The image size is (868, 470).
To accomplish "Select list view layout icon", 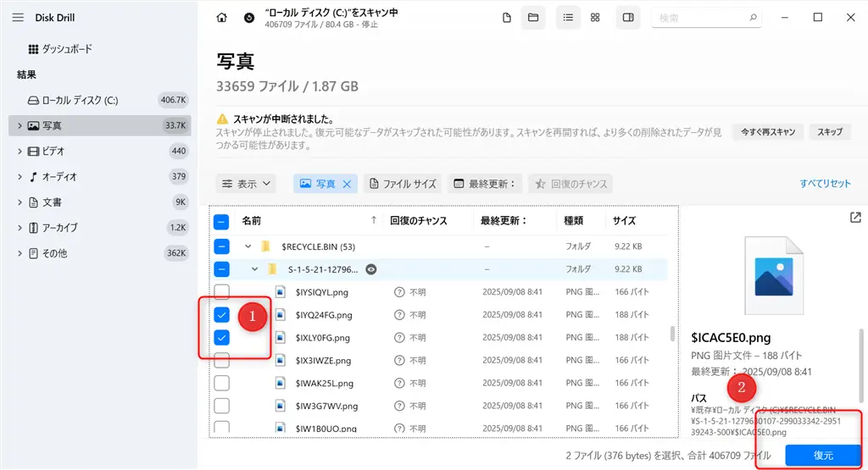I will (x=568, y=18).
